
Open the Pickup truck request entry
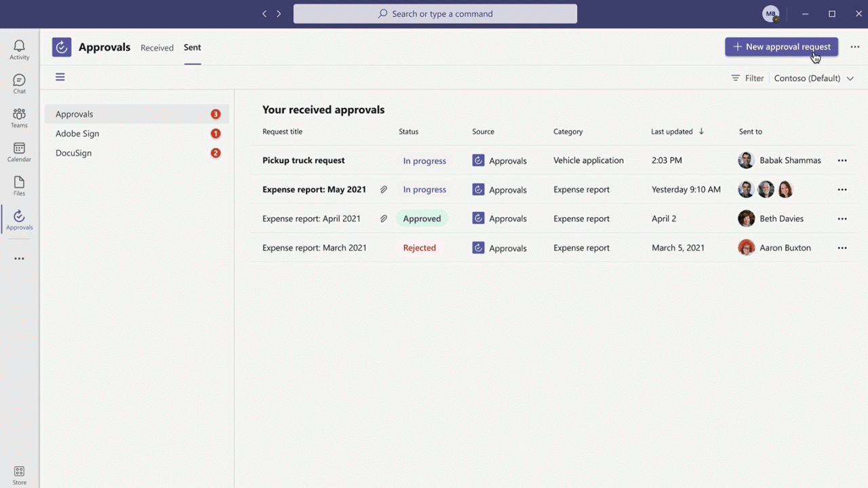pyautogui.click(x=303, y=161)
